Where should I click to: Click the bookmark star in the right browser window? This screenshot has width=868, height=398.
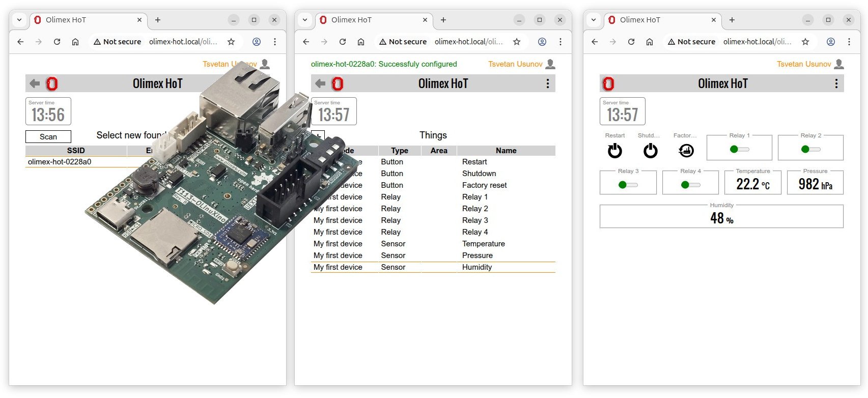click(x=805, y=42)
